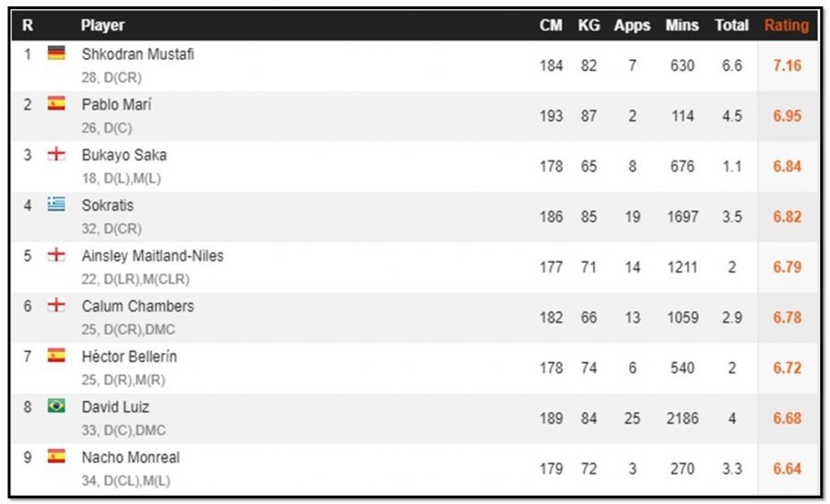Click Mustafi's 7.16 rating cell
The height and width of the screenshot is (504, 830).
(x=788, y=65)
